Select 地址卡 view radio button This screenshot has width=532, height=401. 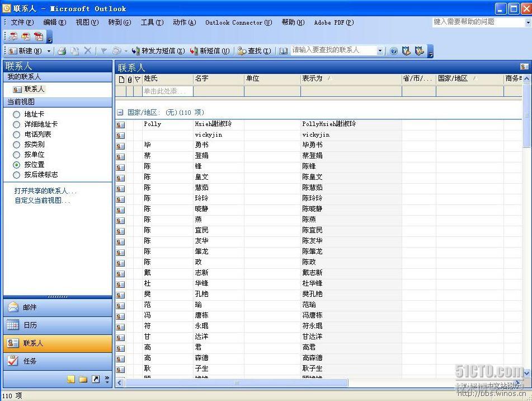(x=16, y=114)
